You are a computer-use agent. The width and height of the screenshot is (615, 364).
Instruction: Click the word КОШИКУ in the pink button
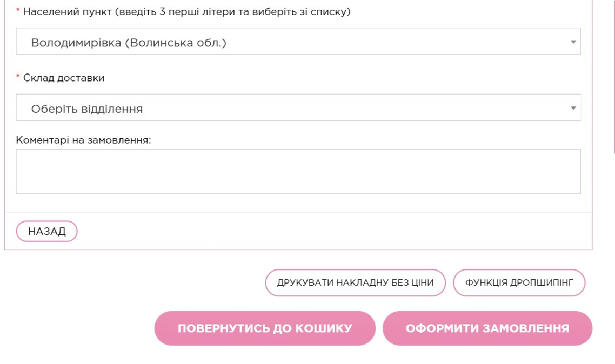point(327,328)
